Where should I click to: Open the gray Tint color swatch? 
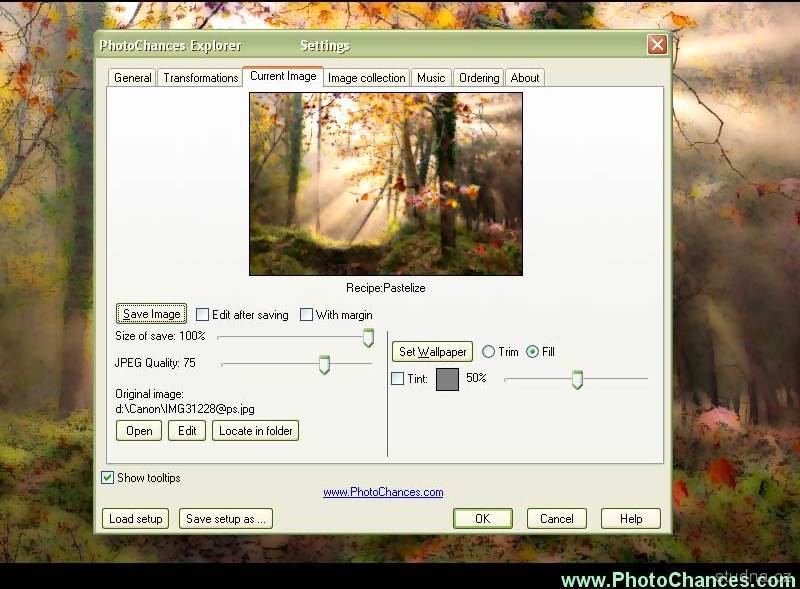tap(447, 380)
